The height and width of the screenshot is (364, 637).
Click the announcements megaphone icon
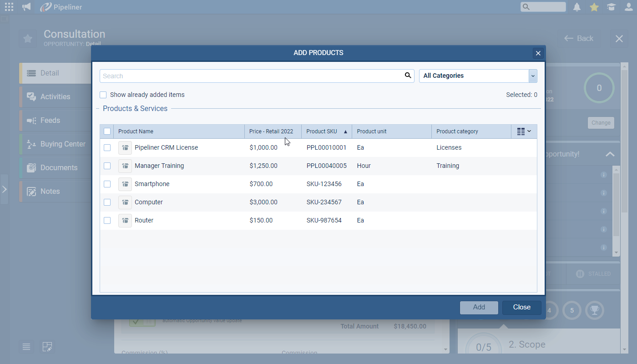(x=26, y=6)
